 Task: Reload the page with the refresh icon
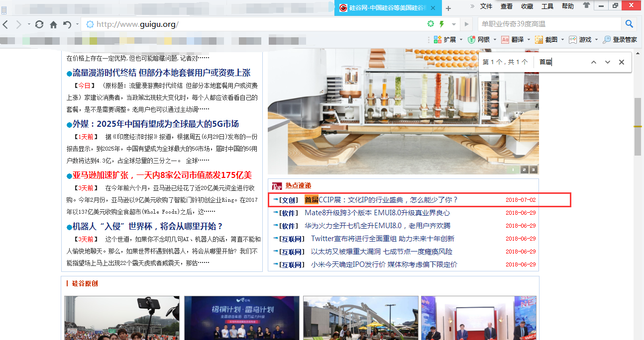click(x=39, y=24)
